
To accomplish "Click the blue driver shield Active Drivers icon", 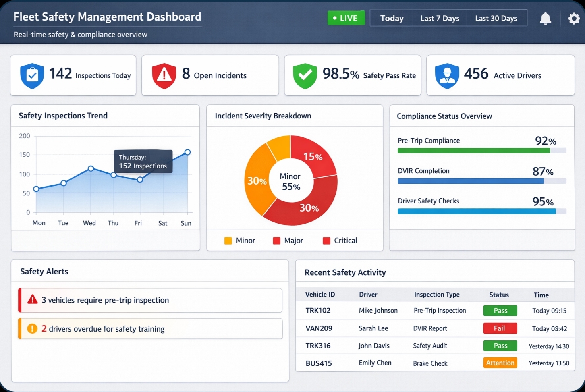I will click(x=447, y=75).
